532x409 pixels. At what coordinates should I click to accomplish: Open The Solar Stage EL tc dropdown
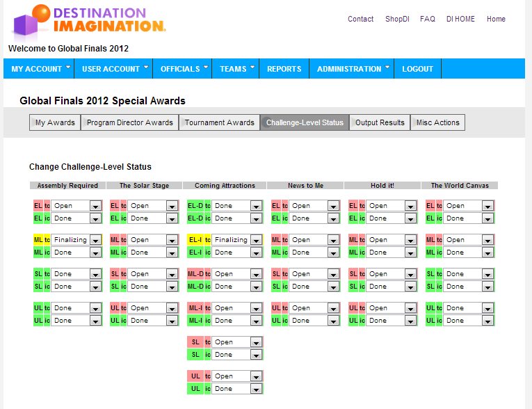point(153,206)
